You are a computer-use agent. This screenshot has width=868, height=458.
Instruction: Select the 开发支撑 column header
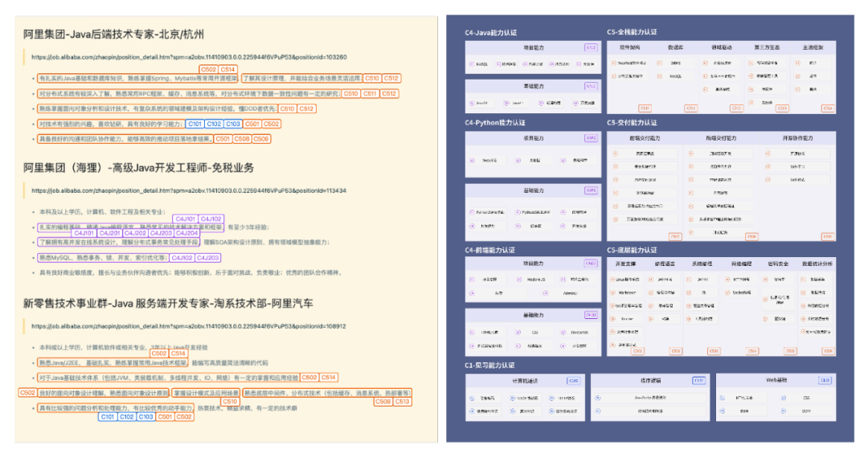[625, 264]
